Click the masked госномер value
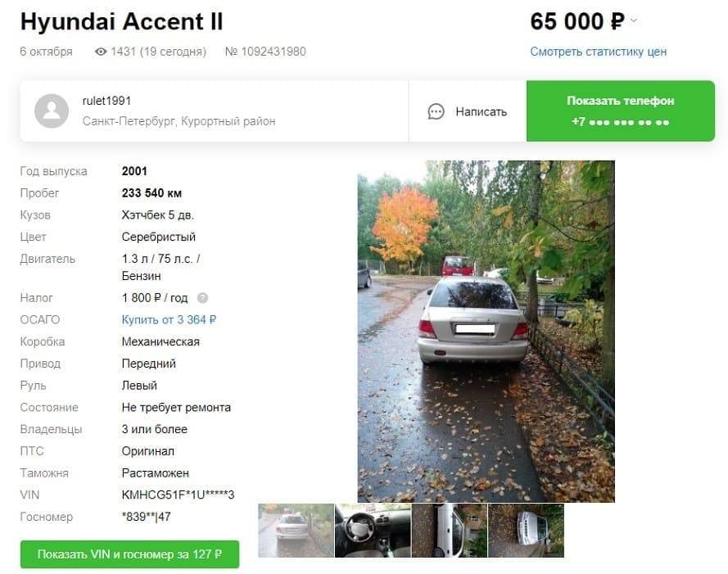The height and width of the screenshot is (574, 728). (147, 517)
